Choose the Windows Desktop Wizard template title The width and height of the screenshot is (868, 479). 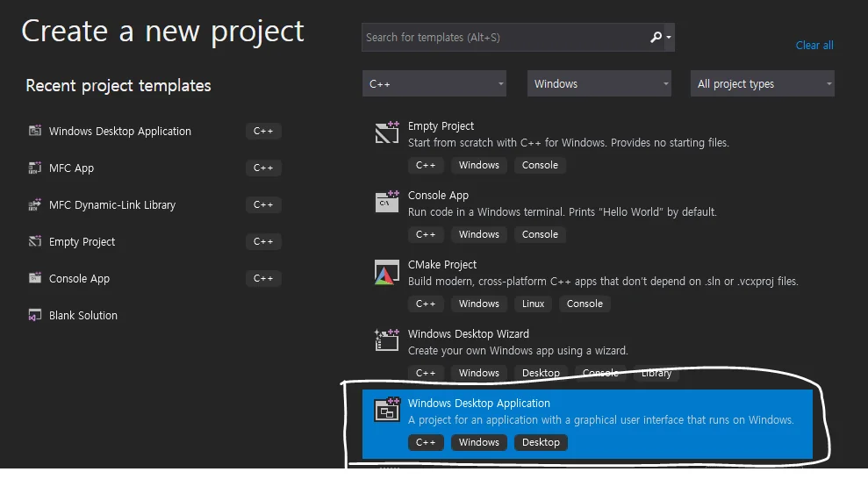469,334
